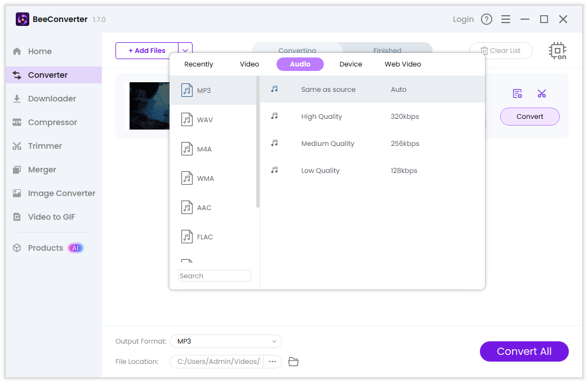This screenshot has width=588, height=383.
Task: Open the Video to GIF tool
Action: click(51, 217)
